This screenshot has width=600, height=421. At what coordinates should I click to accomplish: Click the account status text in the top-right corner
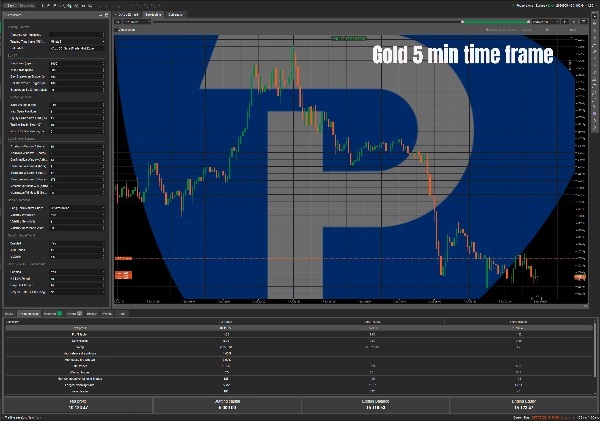[553, 5]
